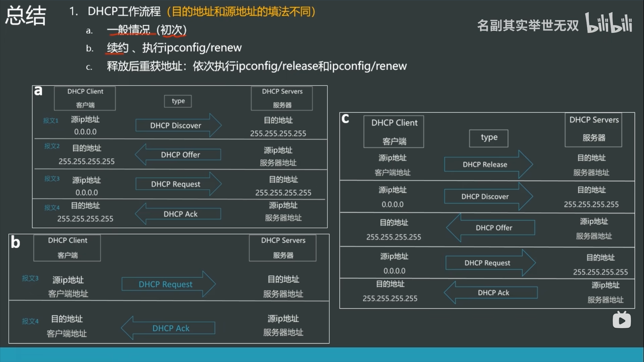Click the bilibili logo watermark
Viewport: 644px width, 362px height.
coord(609,23)
